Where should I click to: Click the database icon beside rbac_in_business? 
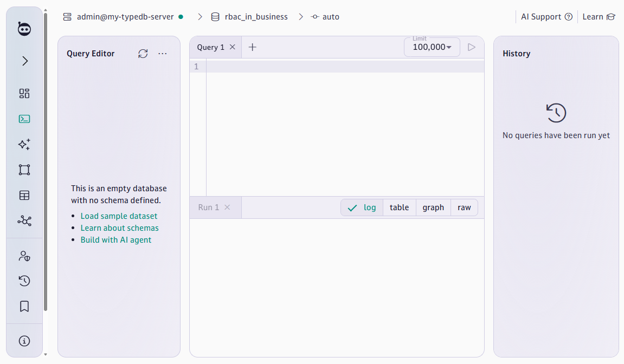click(215, 17)
